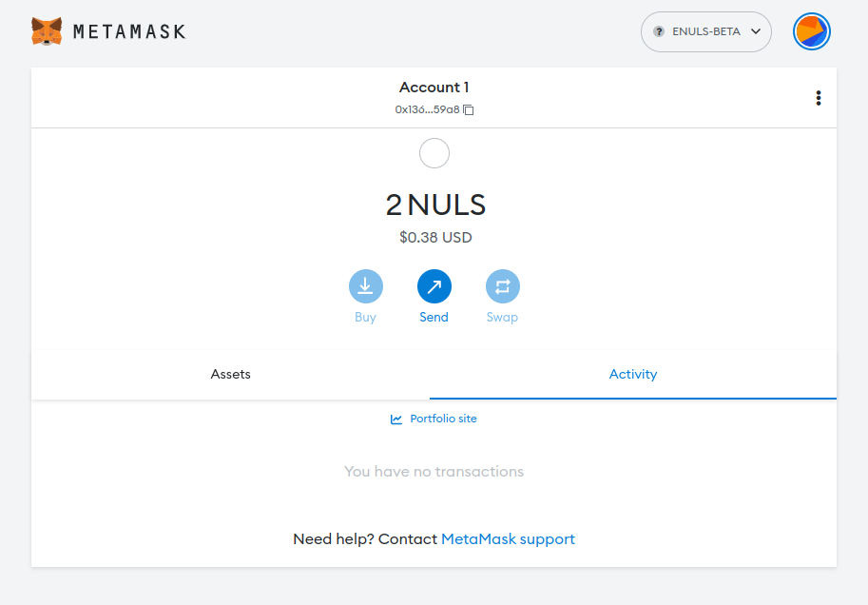Viewport: 868px width, 605px height.
Task: Expand the ENULS-BETA network dropdown
Action: (x=705, y=32)
